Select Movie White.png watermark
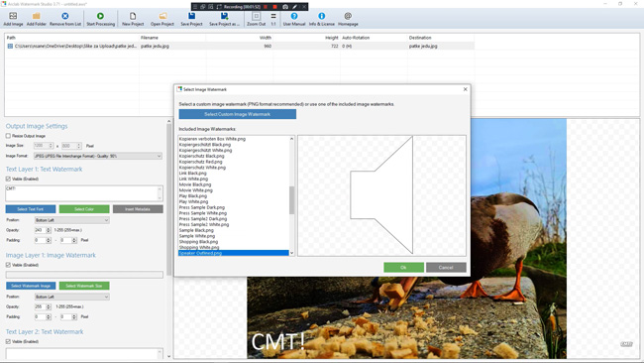The height and width of the screenshot is (363, 644). click(x=196, y=190)
